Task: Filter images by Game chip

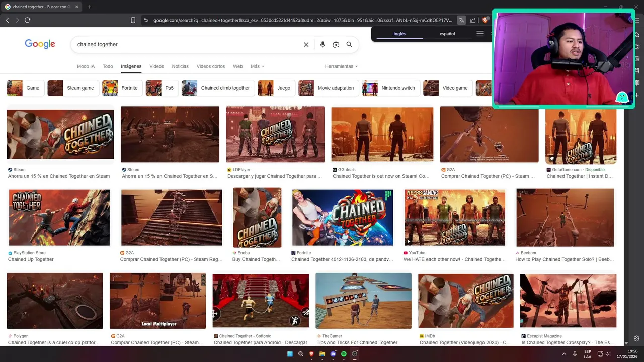Action: [25, 88]
